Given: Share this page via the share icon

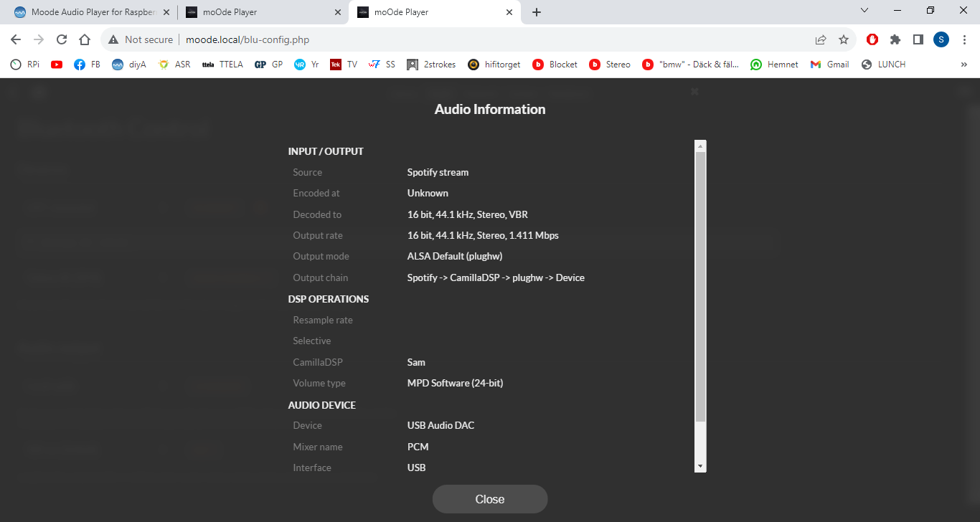Looking at the screenshot, I should click(x=821, y=39).
